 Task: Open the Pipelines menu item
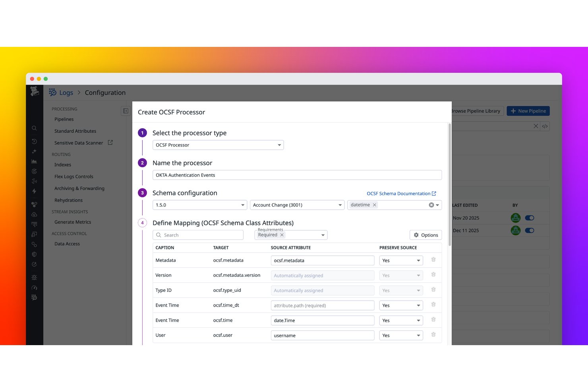(x=64, y=119)
